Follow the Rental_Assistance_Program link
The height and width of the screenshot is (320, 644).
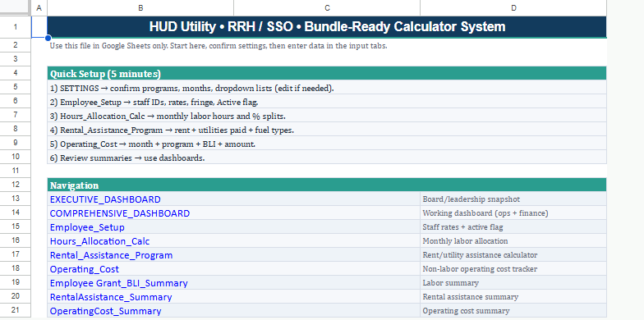(x=112, y=255)
